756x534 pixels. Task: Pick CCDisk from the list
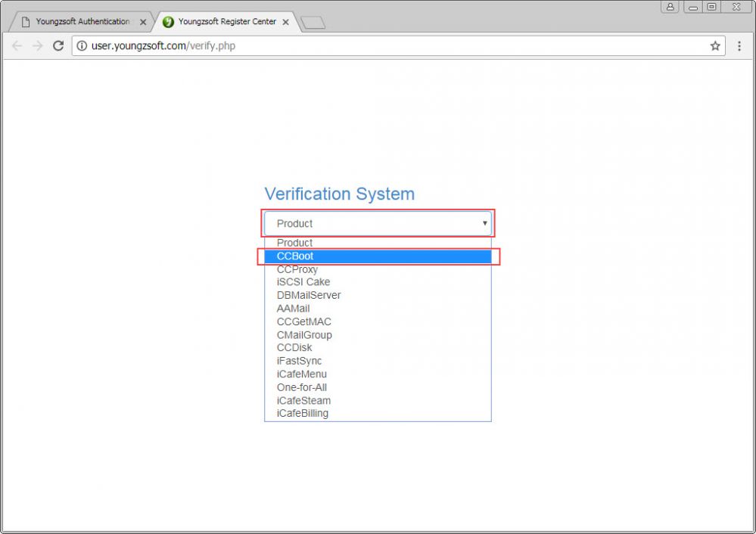(x=378, y=347)
